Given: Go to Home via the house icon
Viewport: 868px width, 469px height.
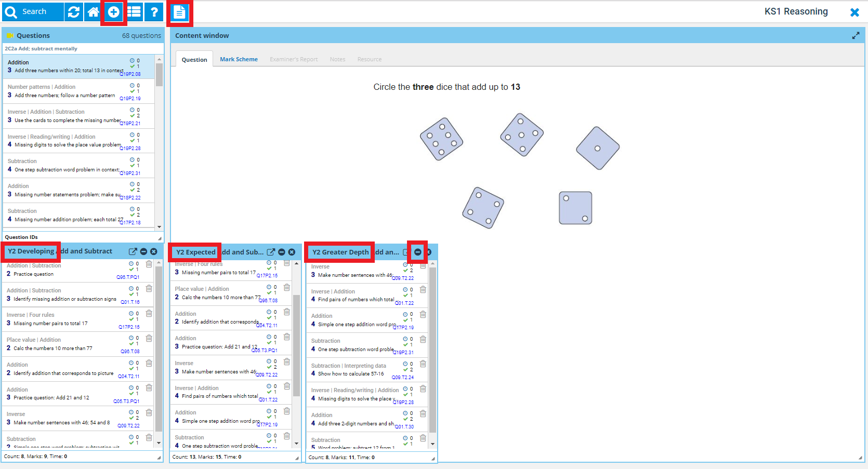Looking at the screenshot, I should coord(94,12).
